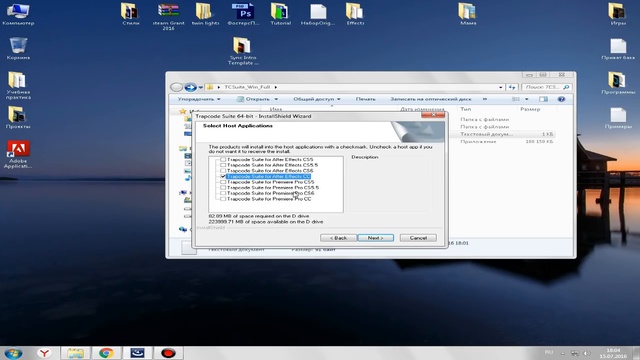Check Trapcode Suite for Premiere Pro CS5
This screenshot has width=640, height=360.
(223, 182)
